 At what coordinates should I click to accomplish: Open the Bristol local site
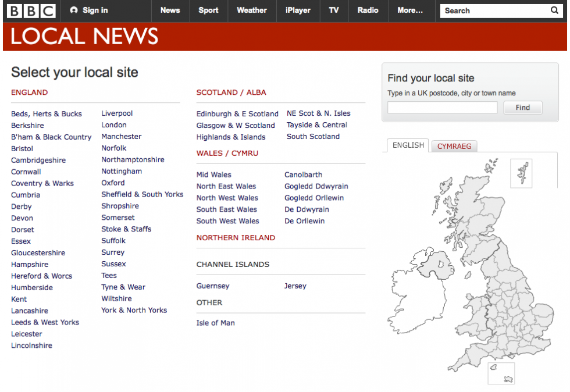22,149
